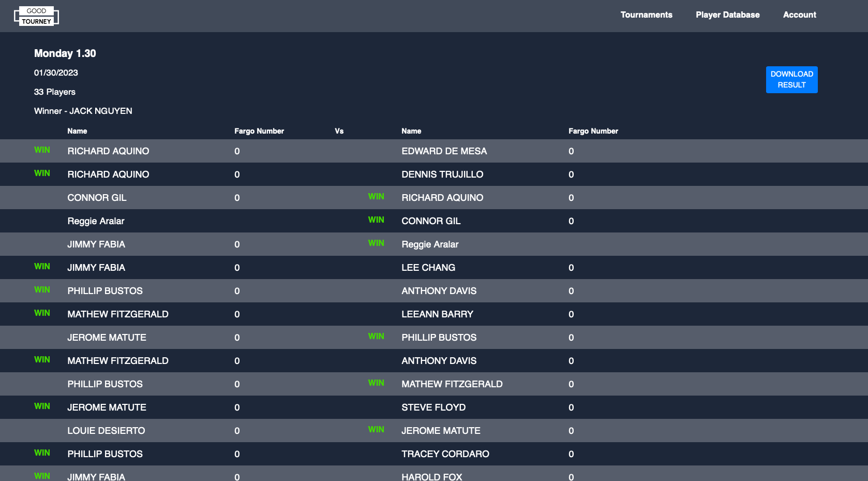Click the Monday 1.30 tournament title
The image size is (868, 481).
[65, 53]
